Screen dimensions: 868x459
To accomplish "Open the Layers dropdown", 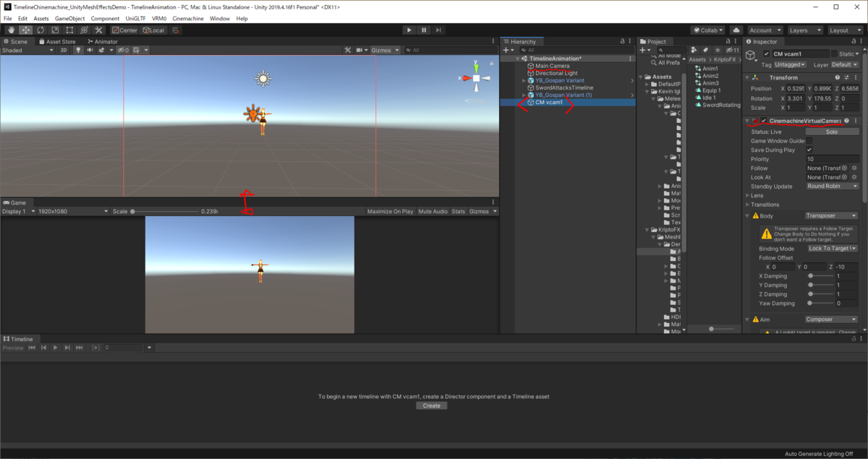I will point(805,30).
